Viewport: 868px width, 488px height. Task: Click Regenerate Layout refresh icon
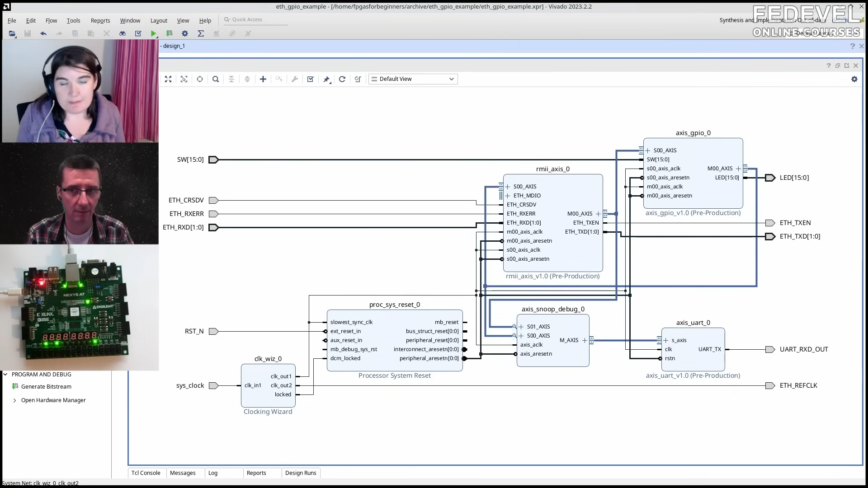[x=342, y=79]
